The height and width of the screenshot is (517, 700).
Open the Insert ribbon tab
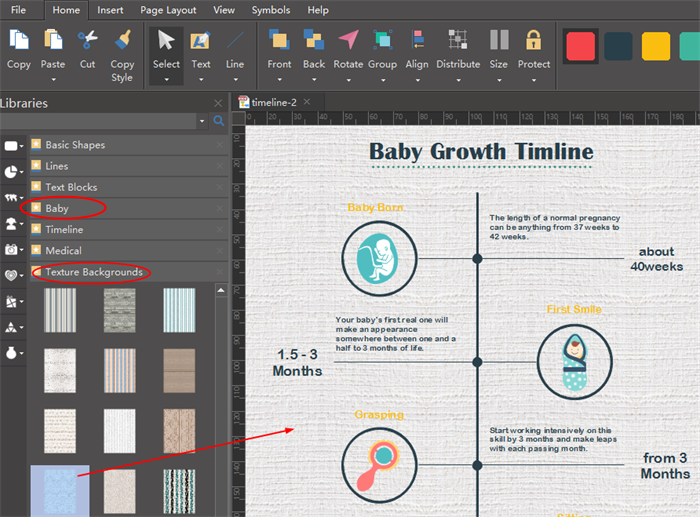(x=110, y=10)
